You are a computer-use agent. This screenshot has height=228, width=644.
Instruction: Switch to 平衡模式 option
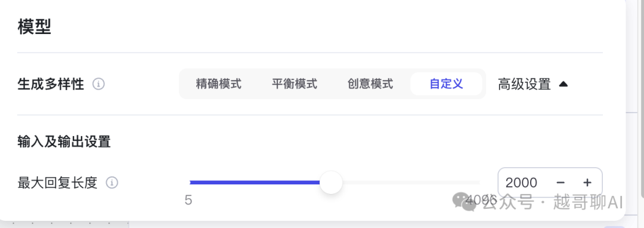pyautogui.click(x=295, y=84)
